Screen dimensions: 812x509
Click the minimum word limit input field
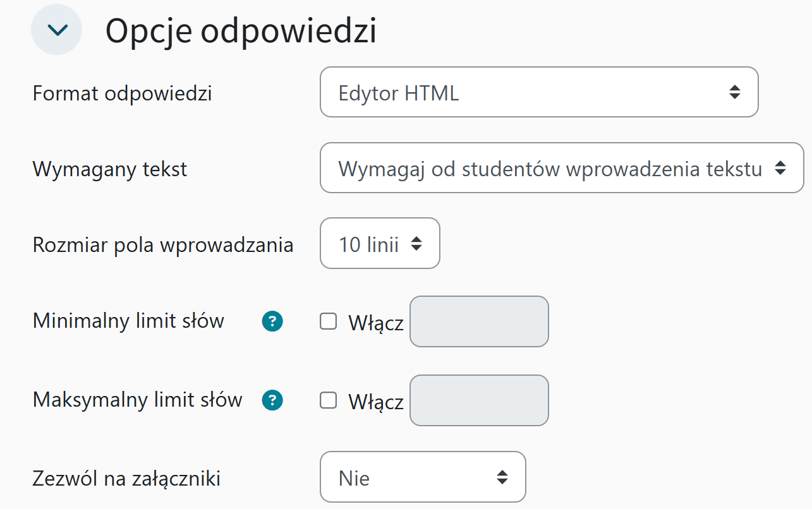[479, 321]
